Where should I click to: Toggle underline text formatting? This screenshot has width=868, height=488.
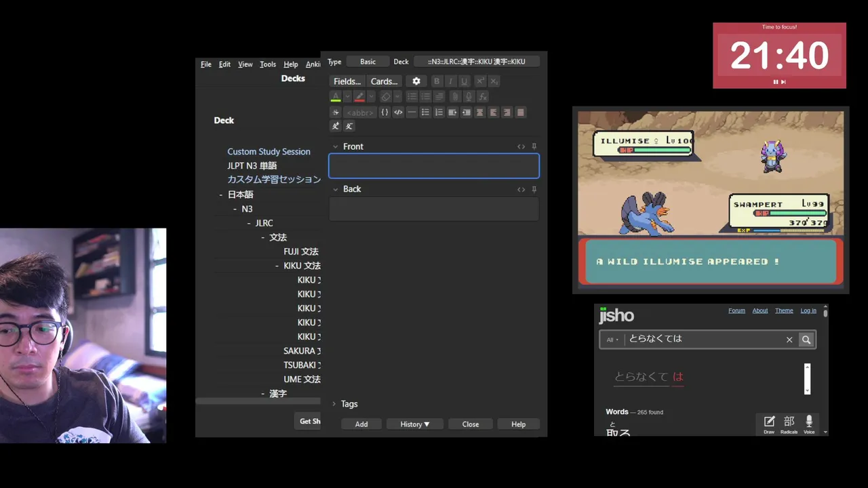coord(464,81)
